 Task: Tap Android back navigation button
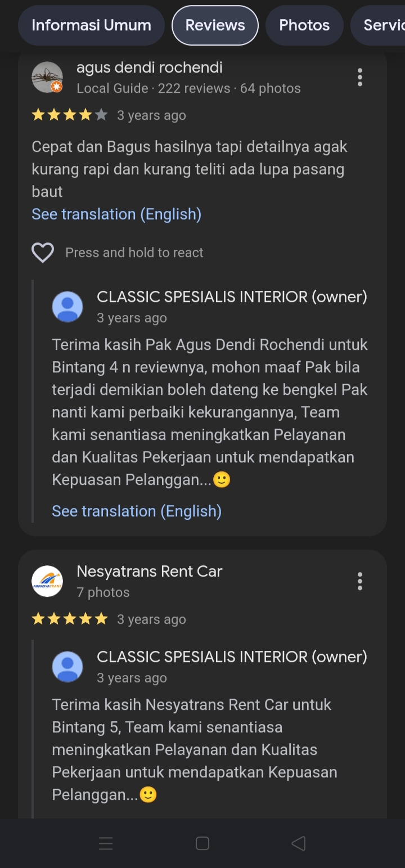coord(299,843)
